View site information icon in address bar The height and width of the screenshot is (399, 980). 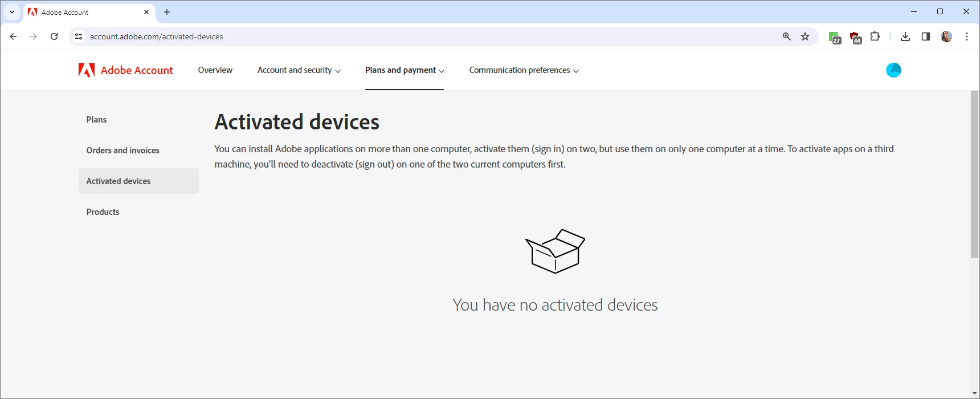(x=79, y=36)
